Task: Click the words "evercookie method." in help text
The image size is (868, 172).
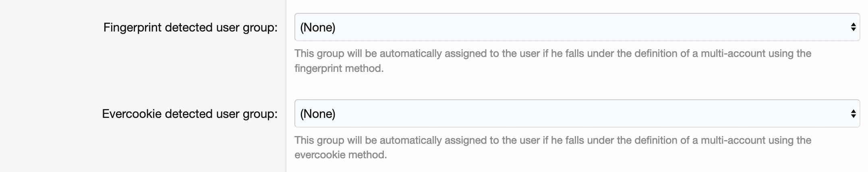Action: point(340,155)
